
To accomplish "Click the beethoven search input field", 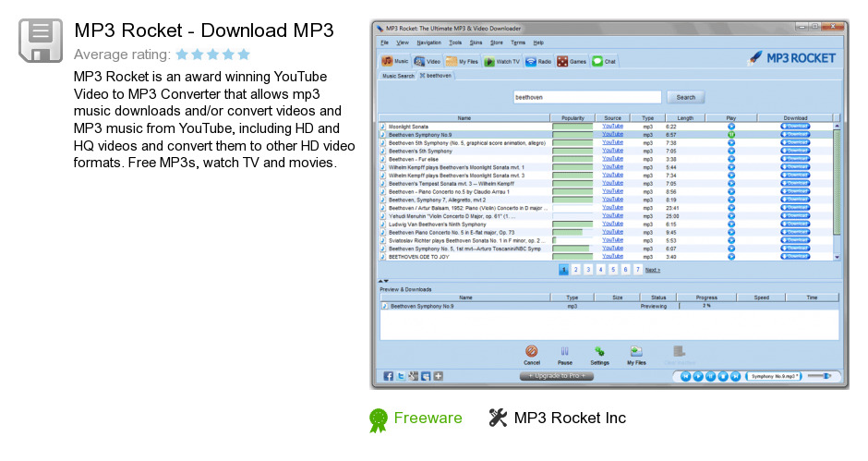I will 586,97.
